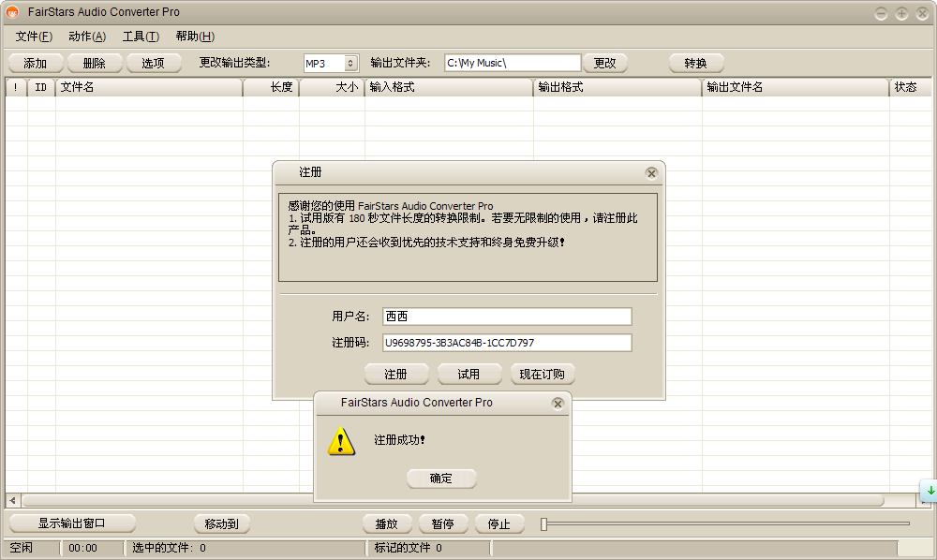The width and height of the screenshot is (937, 560).
Task: Click the 现在订购 order button
Action: tap(543, 375)
